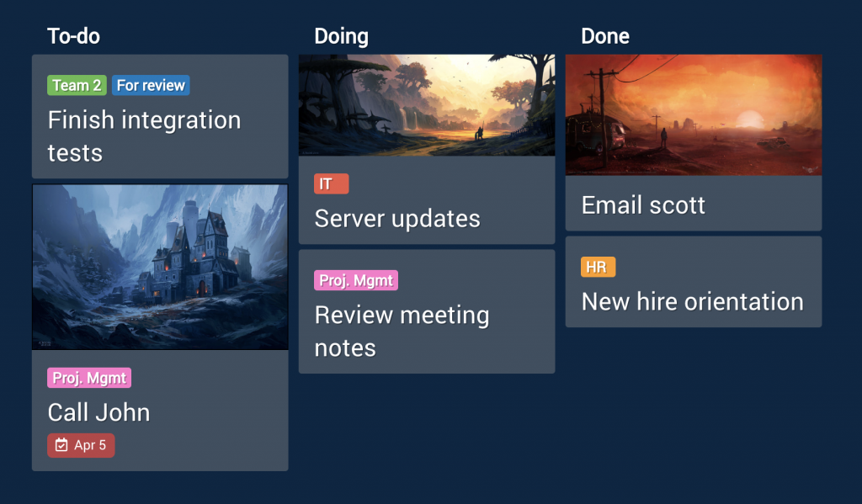Click the calendar icon on Apr 5 badge

[61, 445]
